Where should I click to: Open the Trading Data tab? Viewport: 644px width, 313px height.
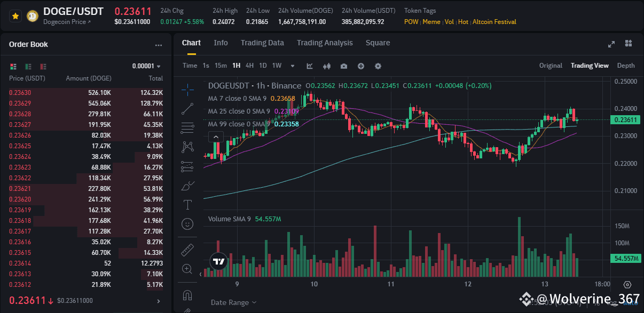262,43
